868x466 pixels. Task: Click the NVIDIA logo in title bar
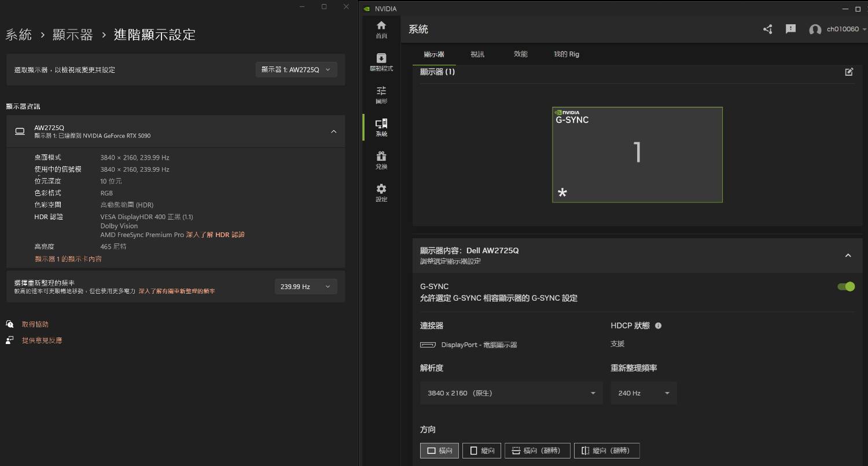pos(366,9)
